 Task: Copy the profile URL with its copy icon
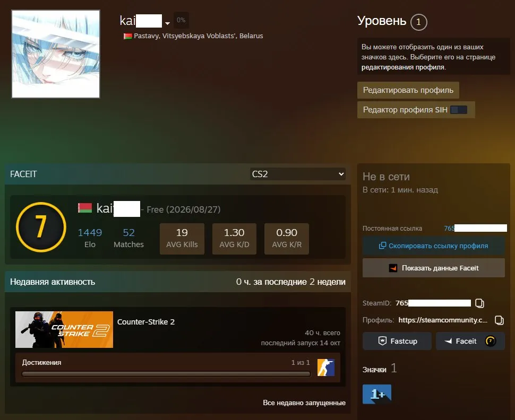click(499, 320)
